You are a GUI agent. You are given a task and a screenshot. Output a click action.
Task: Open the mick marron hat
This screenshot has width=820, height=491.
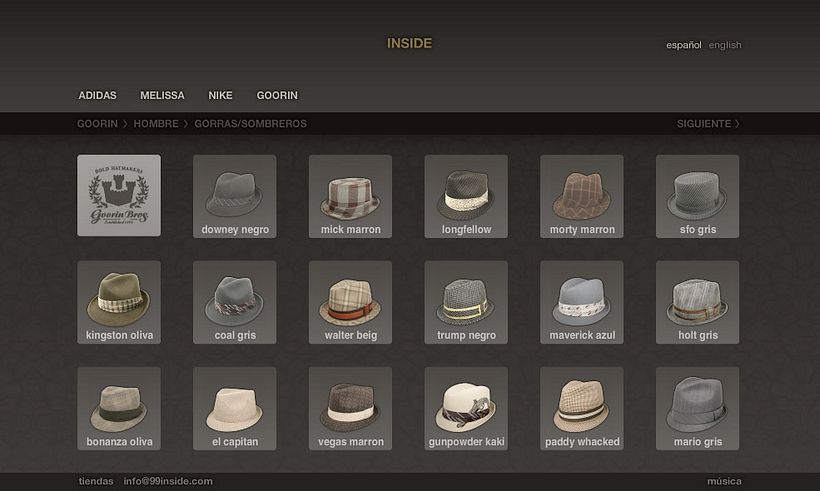350,196
